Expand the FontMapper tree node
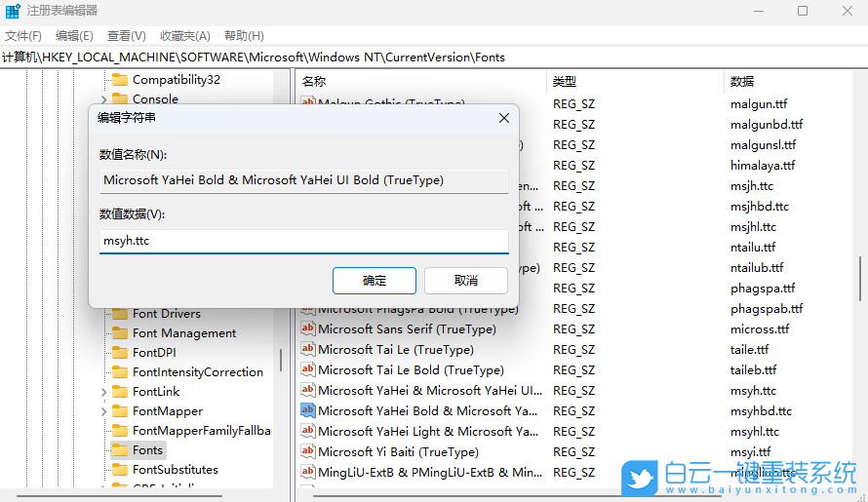 point(103,411)
